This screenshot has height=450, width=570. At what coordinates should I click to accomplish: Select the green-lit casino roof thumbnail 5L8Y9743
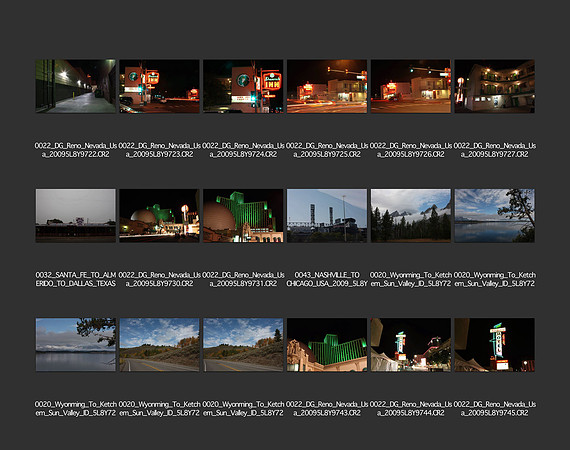[x=327, y=345]
